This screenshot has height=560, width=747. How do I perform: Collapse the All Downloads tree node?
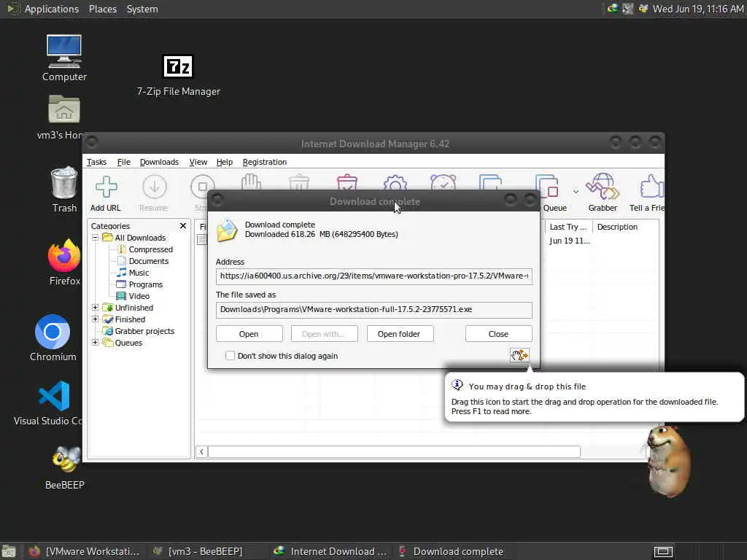(96, 237)
